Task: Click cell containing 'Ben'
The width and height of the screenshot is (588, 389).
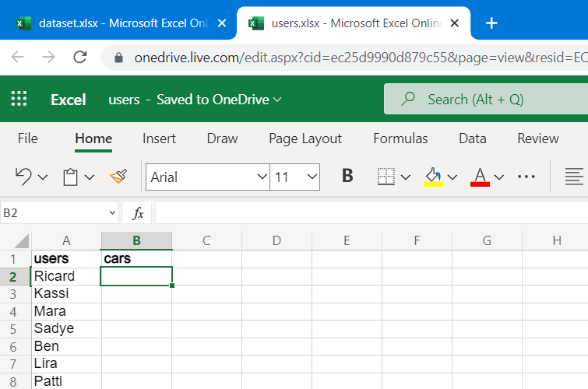Action: 66,347
